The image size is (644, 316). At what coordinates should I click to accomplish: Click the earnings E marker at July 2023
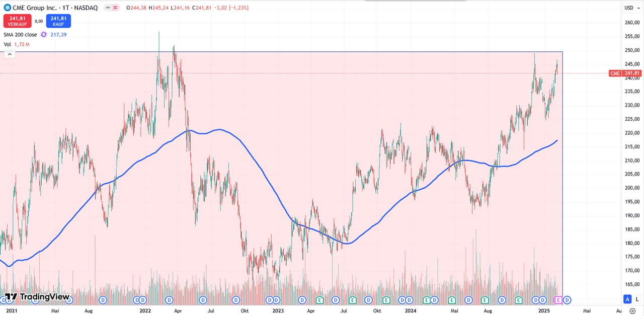click(353, 300)
